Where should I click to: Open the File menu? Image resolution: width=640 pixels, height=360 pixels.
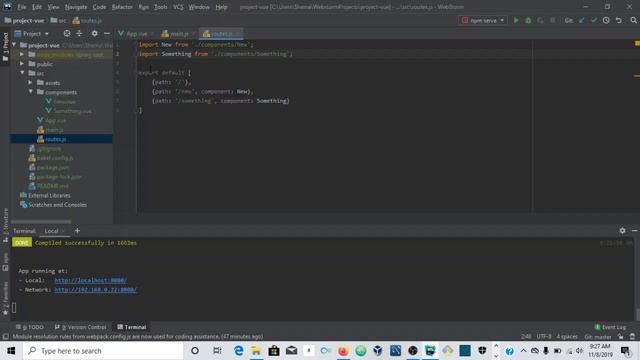click(x=22, y=7)
